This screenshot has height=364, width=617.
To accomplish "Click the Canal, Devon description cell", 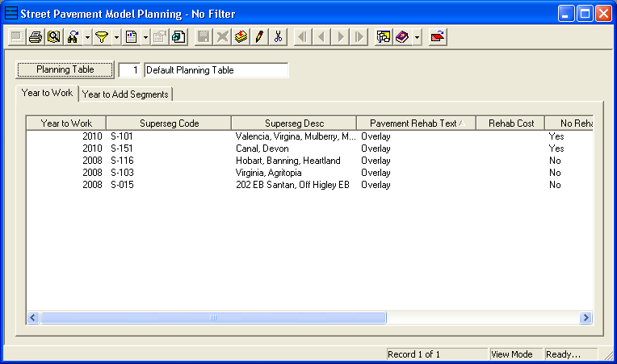I will tap(262, 149).
